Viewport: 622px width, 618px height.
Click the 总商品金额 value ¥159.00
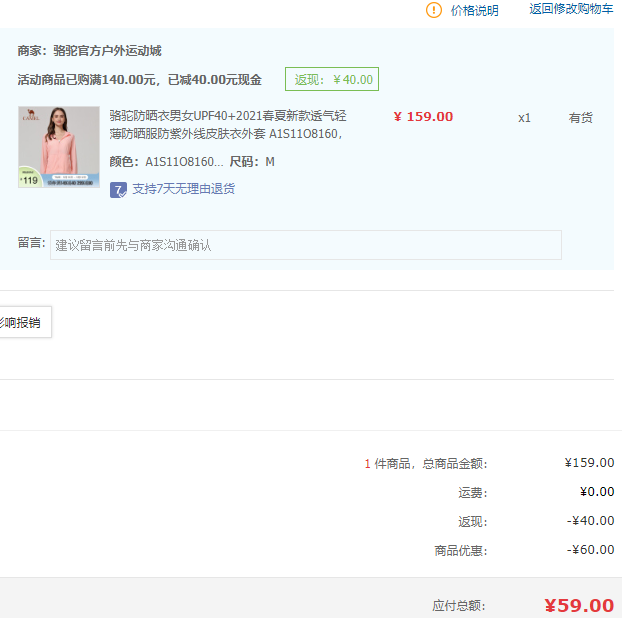point(589,463)
